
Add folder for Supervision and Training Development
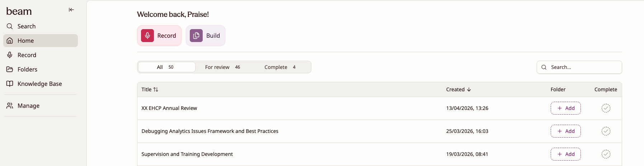[565, 154]
